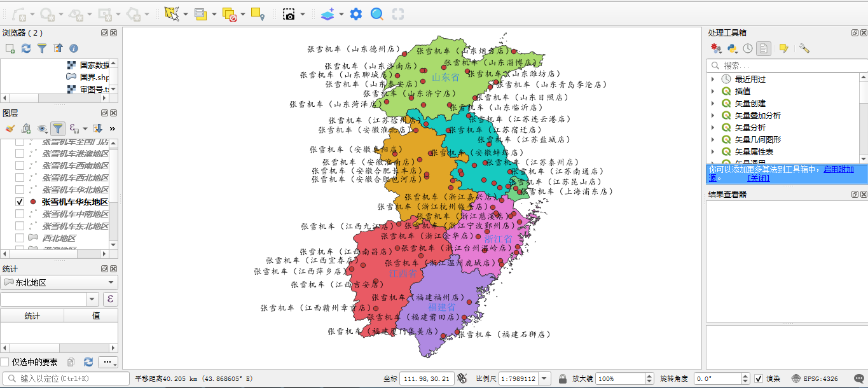
Task: Open the statistics options … button
Action: point(108,362)
